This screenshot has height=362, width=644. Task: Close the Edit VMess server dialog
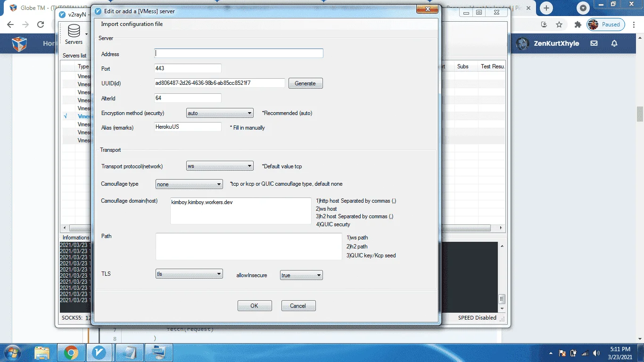tap(428, 9)
